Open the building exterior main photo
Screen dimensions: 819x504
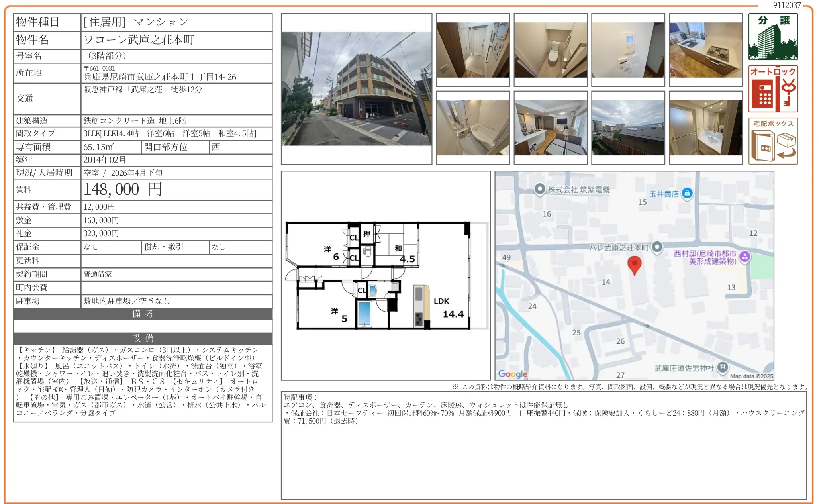[x=356, y=89]
